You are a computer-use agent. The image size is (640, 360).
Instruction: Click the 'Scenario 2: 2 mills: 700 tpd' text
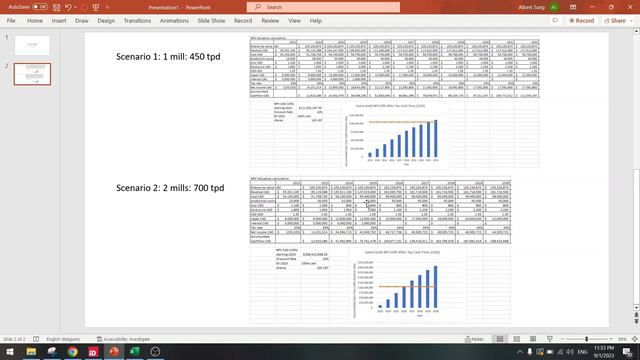(x=170, y=188)
